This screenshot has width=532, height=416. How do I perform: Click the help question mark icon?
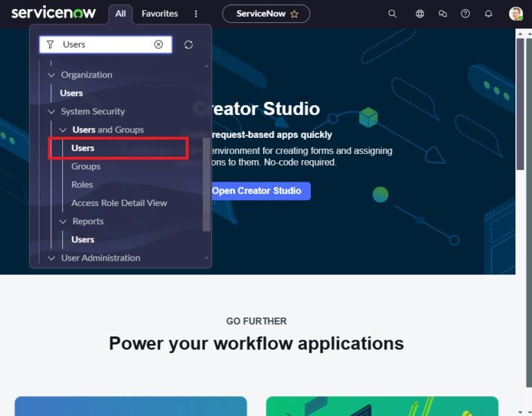[x=465, y=14]
